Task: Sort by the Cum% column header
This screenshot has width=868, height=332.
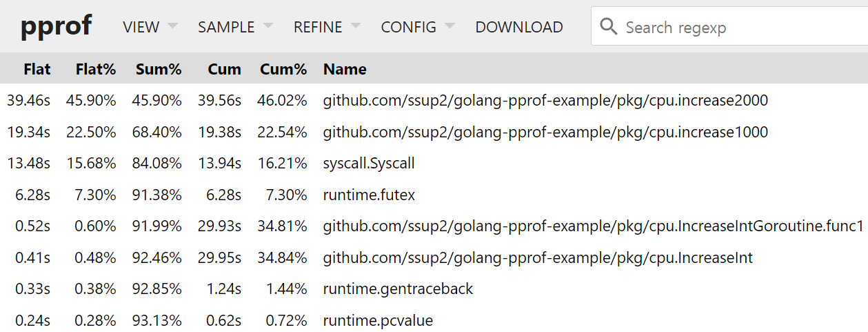Action: [x=283, y=69]
